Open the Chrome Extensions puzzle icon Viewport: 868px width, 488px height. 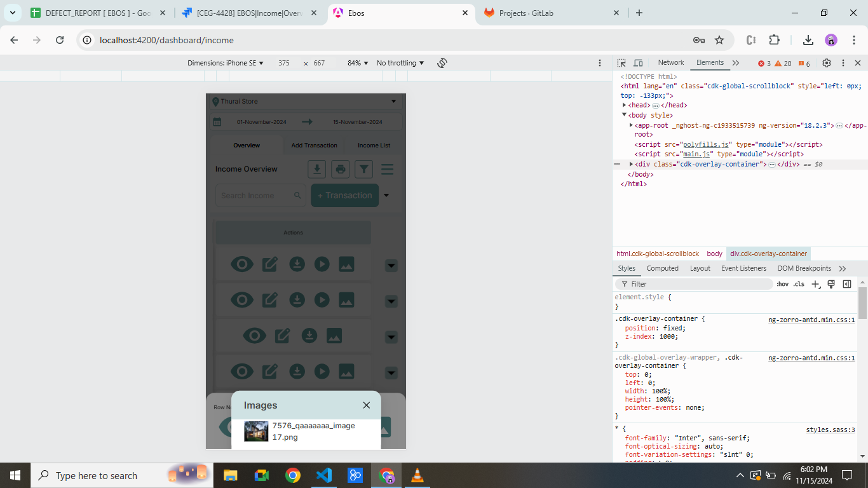pyautogui.click(x=774, y=40)
